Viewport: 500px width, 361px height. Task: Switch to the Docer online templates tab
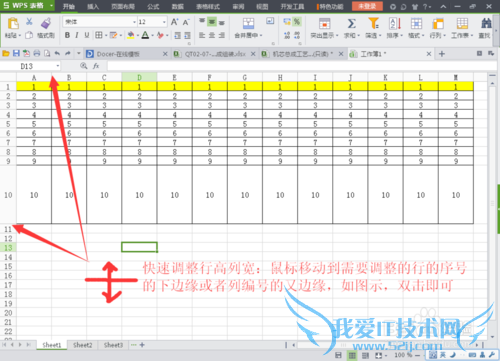pyautogui.click(x=127, y=54)
